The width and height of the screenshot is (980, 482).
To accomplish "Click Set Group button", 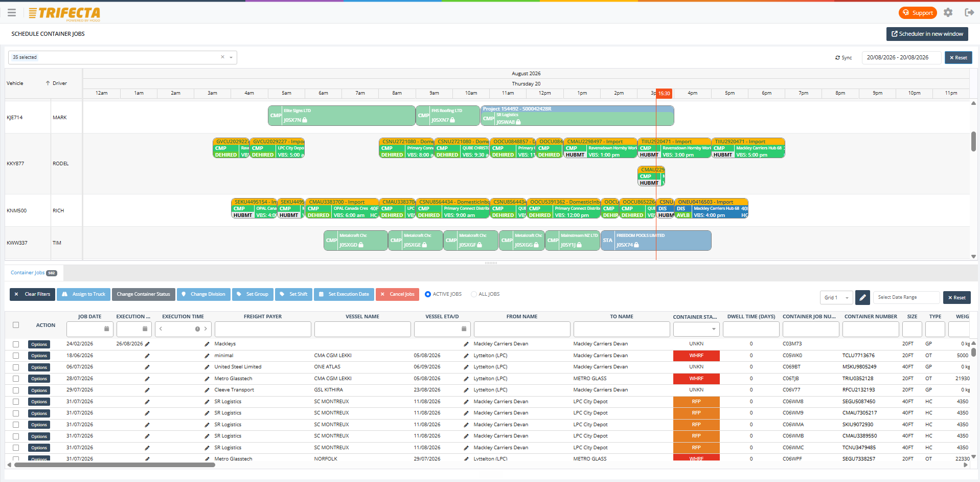I will [x=253, y=294].
